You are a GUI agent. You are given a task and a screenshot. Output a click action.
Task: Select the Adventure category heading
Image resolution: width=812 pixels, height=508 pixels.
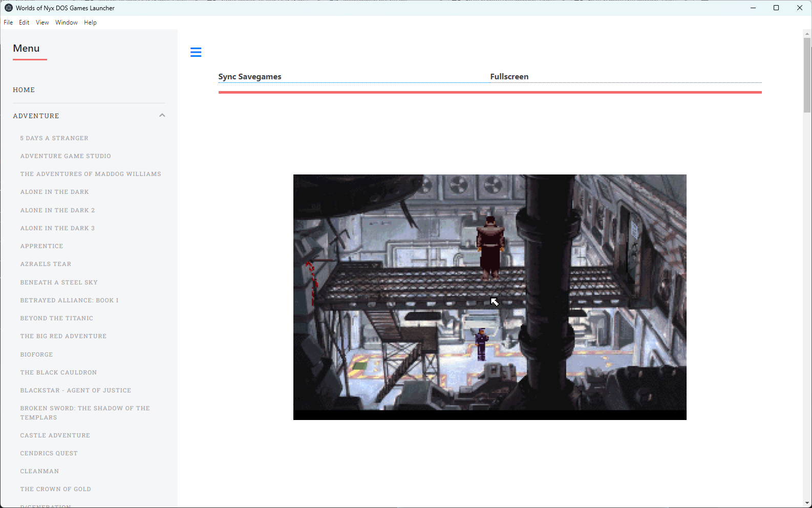pyautogui.click(x=36, y=116)
